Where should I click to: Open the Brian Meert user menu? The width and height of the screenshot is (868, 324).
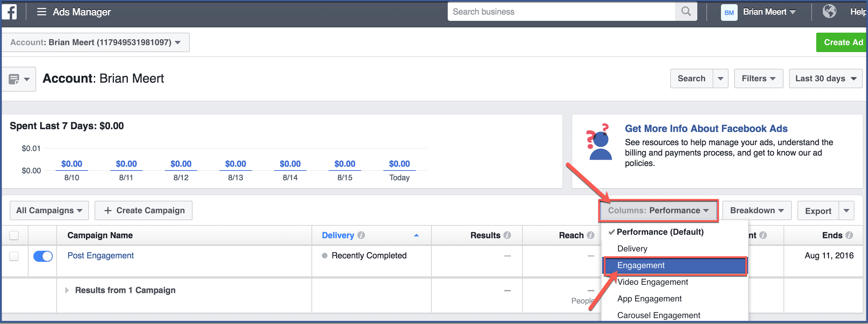pyautogui.click(x=769, y=12)
